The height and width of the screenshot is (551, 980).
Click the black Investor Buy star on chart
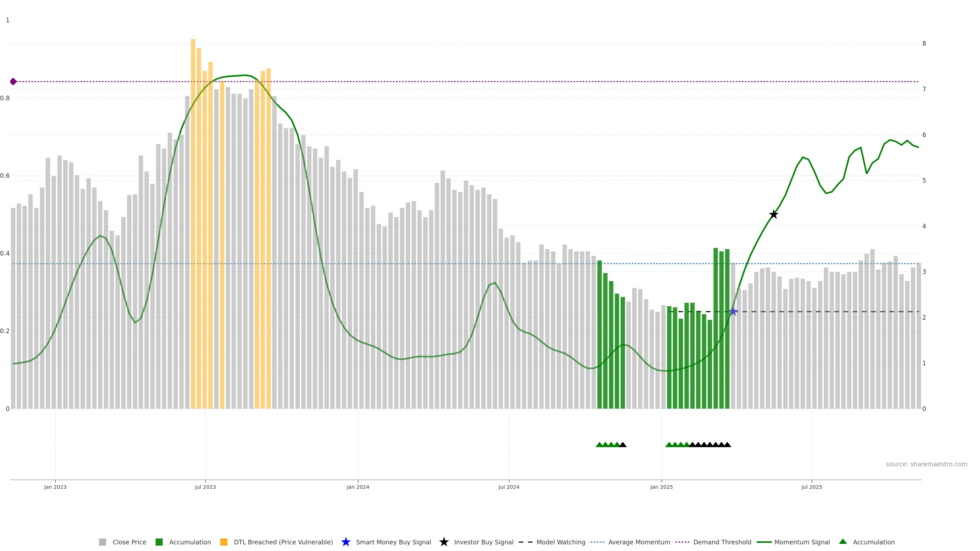click(x=774, y=215)
